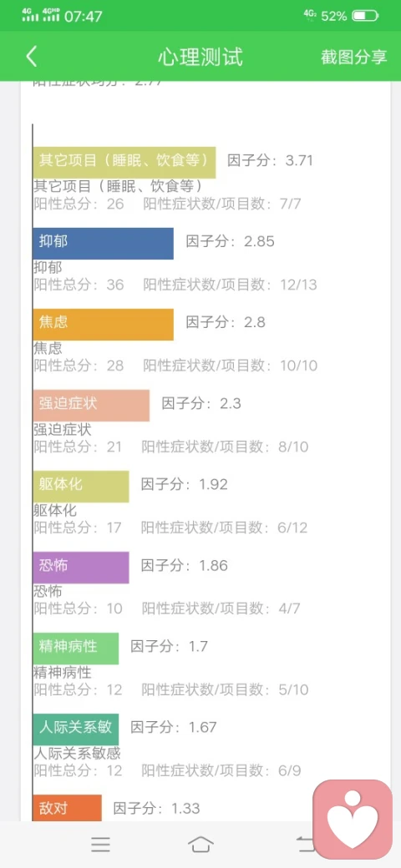Tap the Android back navigation icon
The width and height of the screenshot is (401, 868).
(x=305, y=844)
